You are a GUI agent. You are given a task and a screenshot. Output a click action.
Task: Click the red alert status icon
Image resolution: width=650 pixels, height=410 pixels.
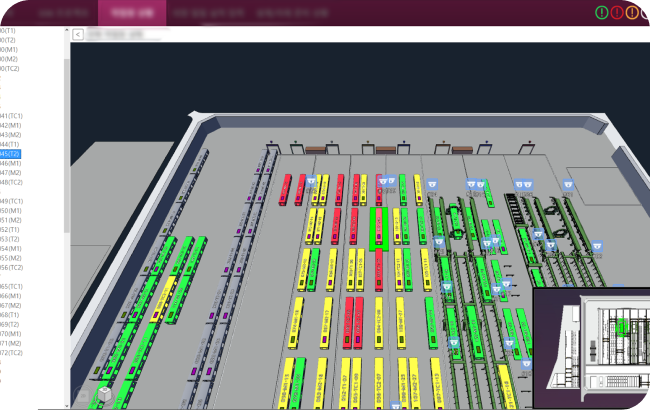617,12
